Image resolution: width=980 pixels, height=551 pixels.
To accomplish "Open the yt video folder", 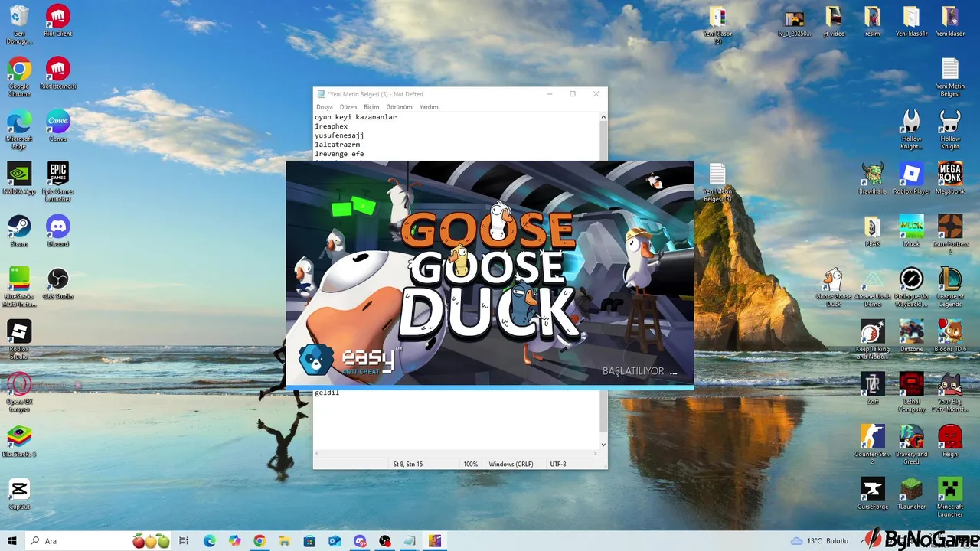I will pyautogui.click(x=834, y=21).
